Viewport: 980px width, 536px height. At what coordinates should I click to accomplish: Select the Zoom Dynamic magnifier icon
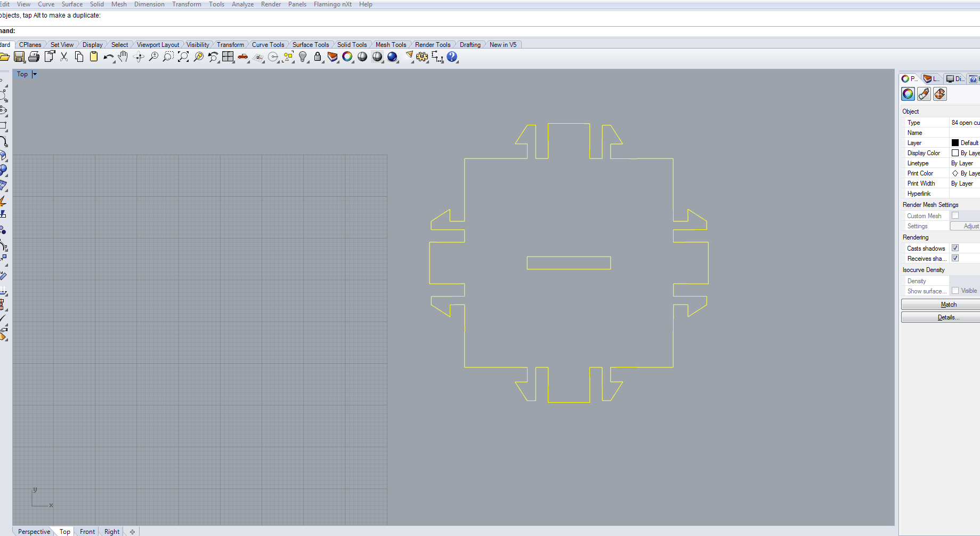coord(153,57)
